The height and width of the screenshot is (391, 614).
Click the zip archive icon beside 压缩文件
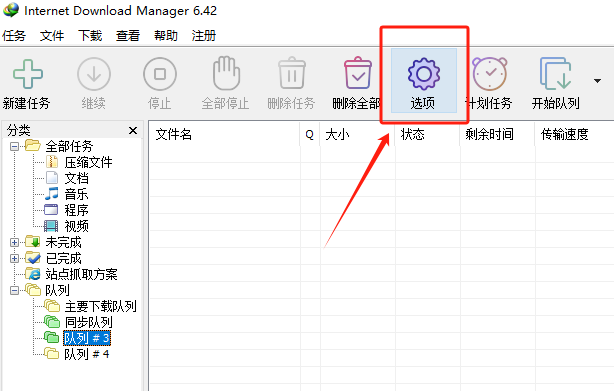pyautogui.click(x=52, y=162)
